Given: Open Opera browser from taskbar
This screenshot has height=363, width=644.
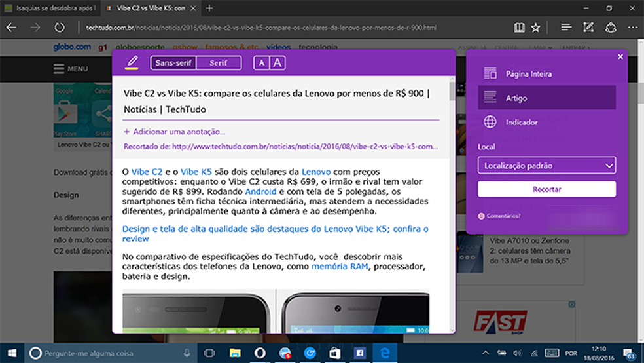Looking at the screenshot, I should [260, 353].
